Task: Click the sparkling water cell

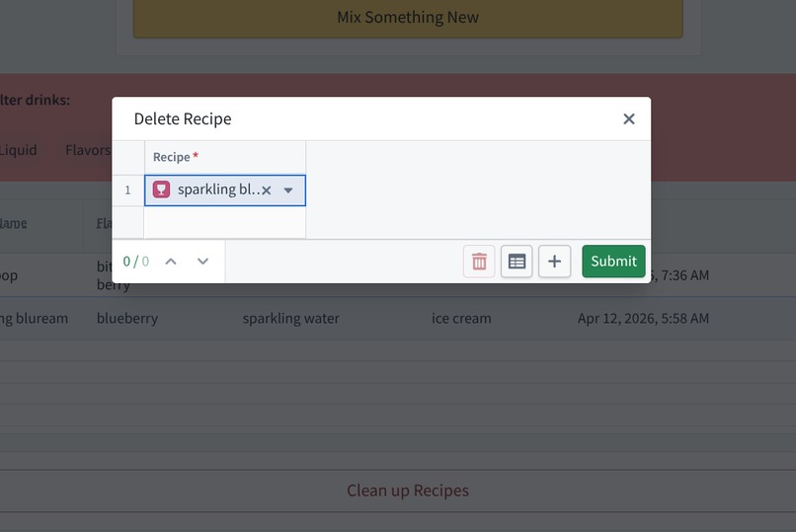Action: click(291, 319)
